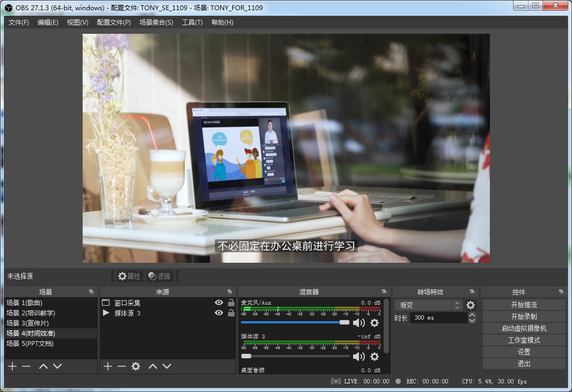Decrease transition duration with down arrow
Image resolution: width=572 pixels, height=392 pixels.
[472, 321]
